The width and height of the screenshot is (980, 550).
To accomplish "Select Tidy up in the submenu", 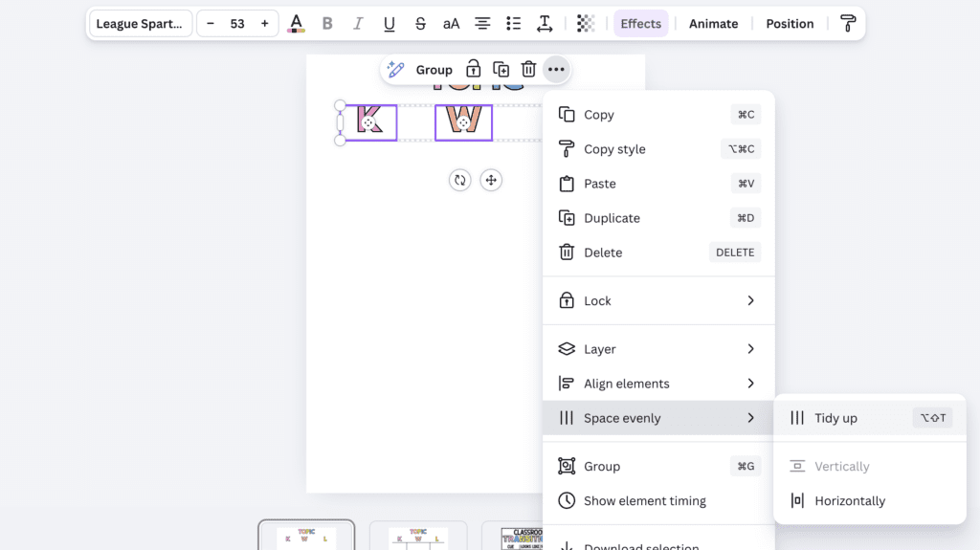I will coord(869,417).
